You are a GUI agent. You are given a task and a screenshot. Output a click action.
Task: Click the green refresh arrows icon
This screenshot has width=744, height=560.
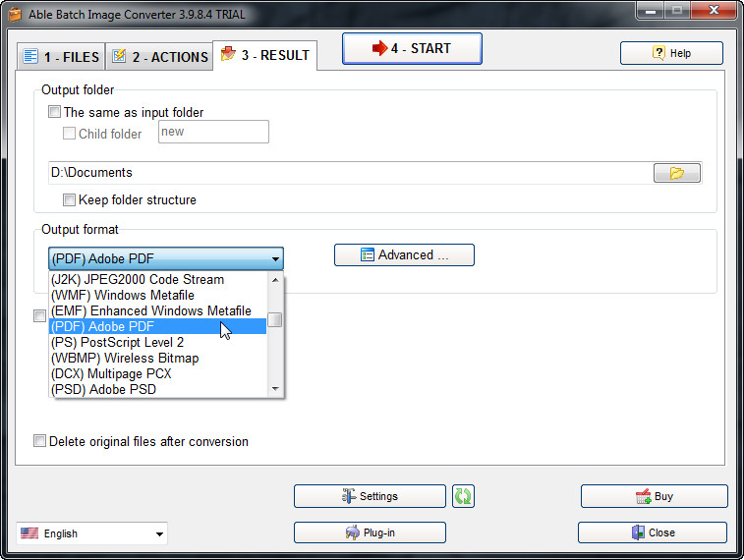463,496
